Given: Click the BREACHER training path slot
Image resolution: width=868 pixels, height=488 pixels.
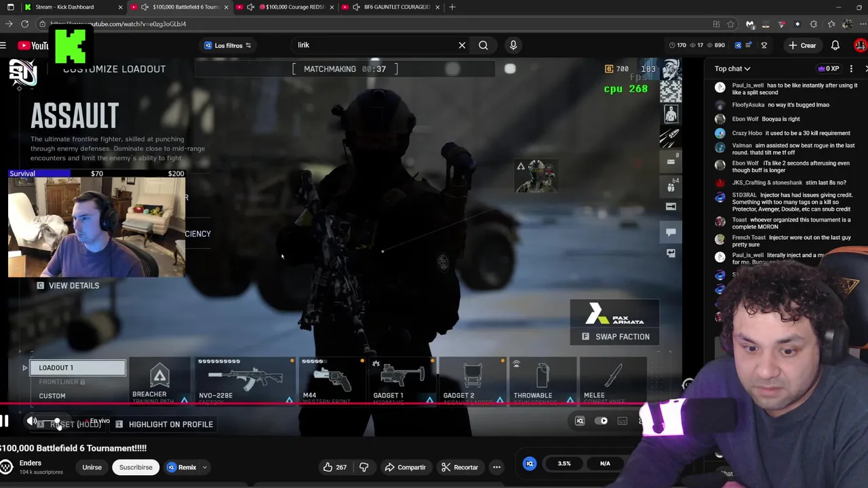Looking at the screenshot, I should tap(159, 382).
